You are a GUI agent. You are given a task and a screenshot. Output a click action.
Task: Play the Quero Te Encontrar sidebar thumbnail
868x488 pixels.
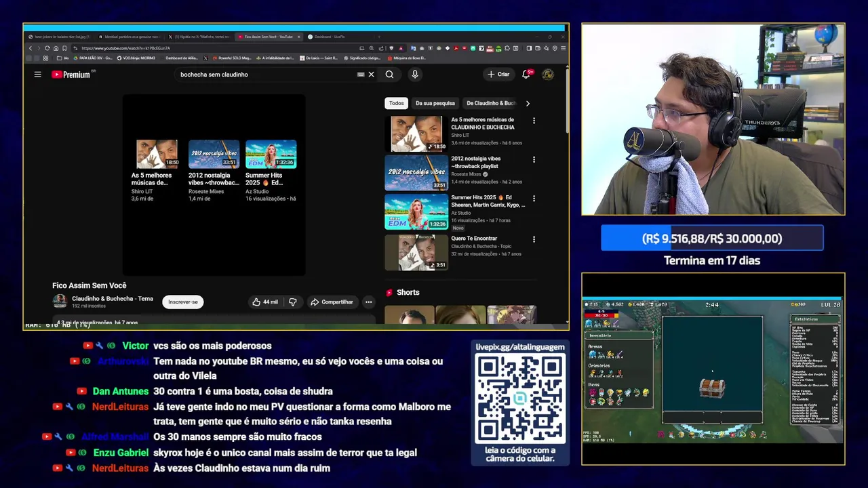pyautogui.click(x=416, y=252)
